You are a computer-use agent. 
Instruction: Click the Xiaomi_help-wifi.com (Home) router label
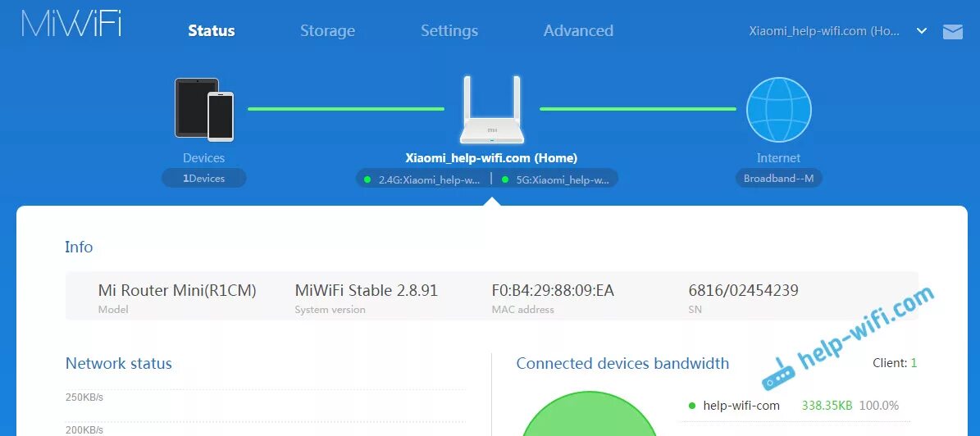point(491,158)
